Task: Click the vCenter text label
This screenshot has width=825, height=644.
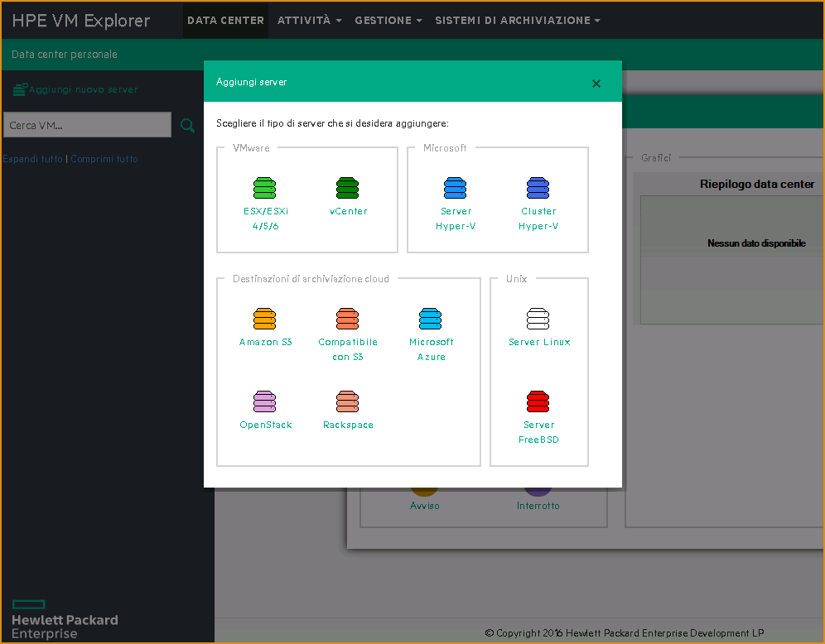Action: click(x=348, y=211)
